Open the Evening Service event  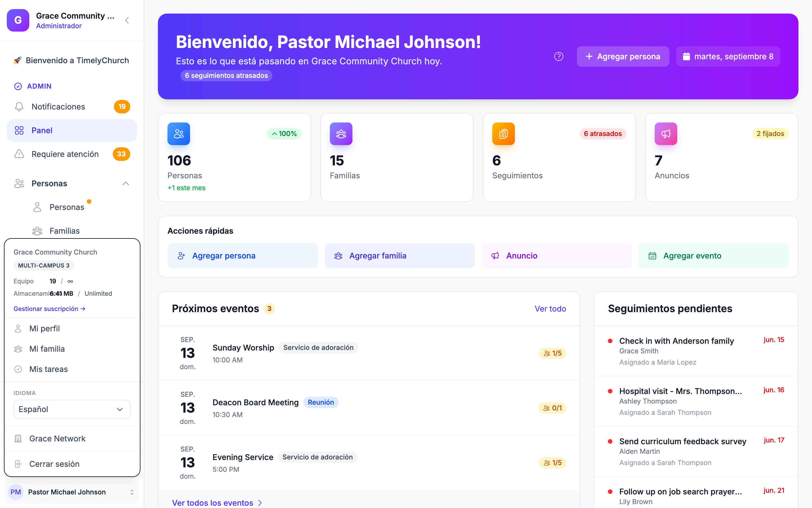coord(369,463)
